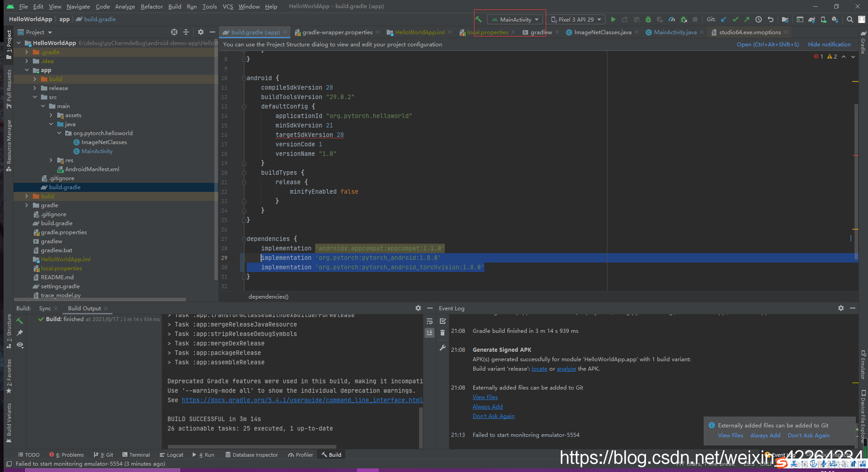868x472 pixels.
Task: Rollback changes with the undo arrow icon
Action: tap(770, 19)
